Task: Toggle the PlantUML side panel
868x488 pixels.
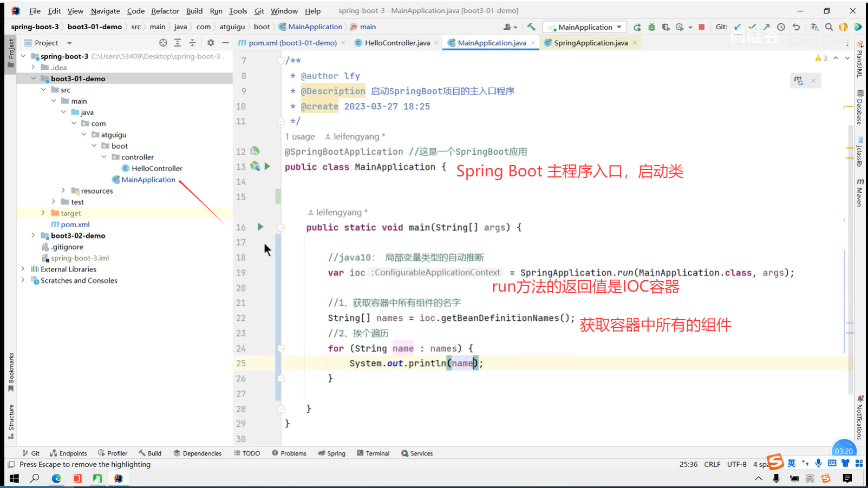Action: pyautogui.click(x=860, y=58)
